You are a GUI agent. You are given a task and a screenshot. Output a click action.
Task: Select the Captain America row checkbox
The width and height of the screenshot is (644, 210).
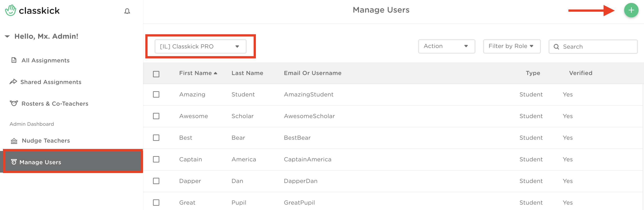156,159
